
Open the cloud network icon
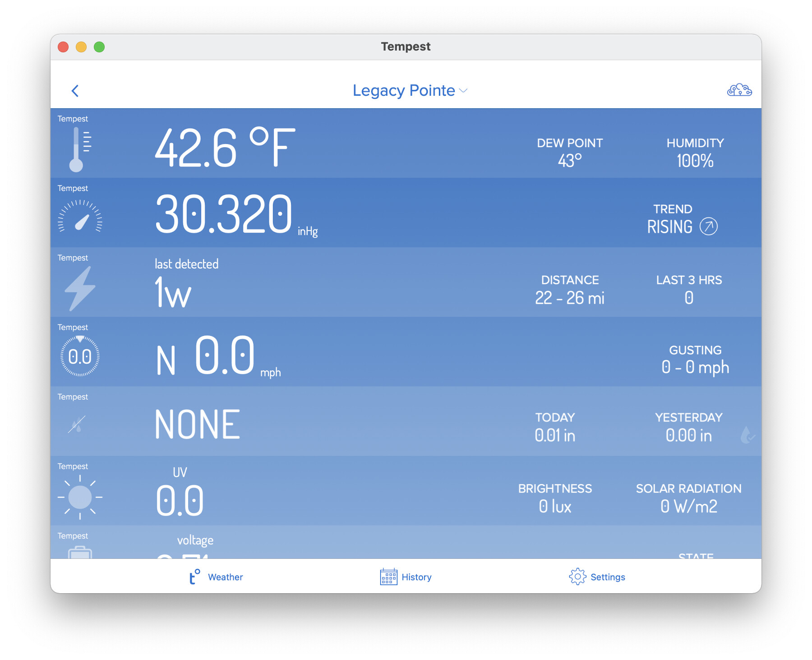[739, 90]
